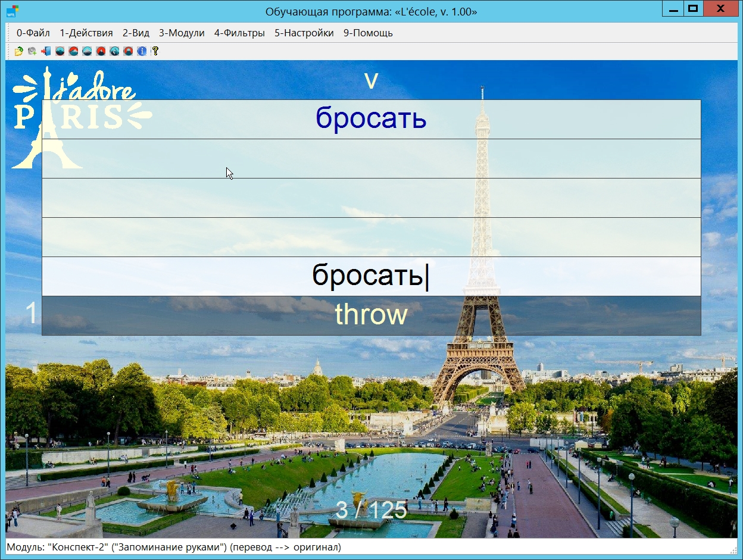The height and width of the screenshot is (560, 743).
Task: Maximize the L'école window
Action: click(692, 10)
